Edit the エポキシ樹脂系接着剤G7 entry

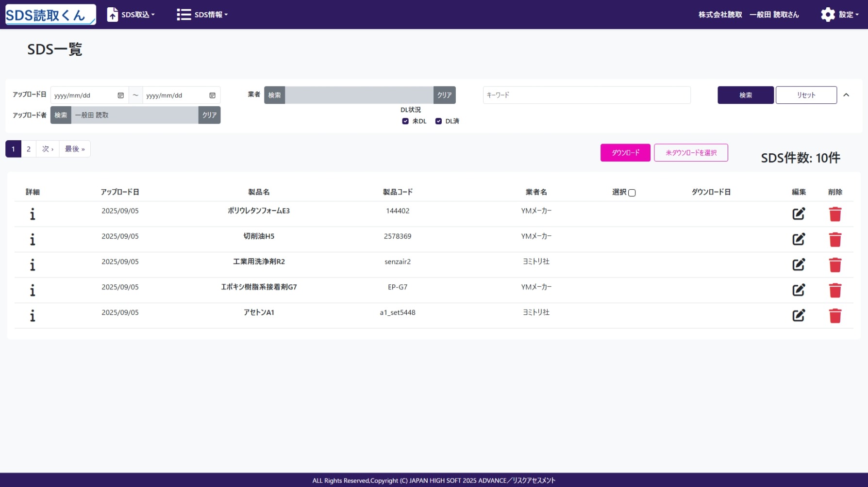coord(799,290)
